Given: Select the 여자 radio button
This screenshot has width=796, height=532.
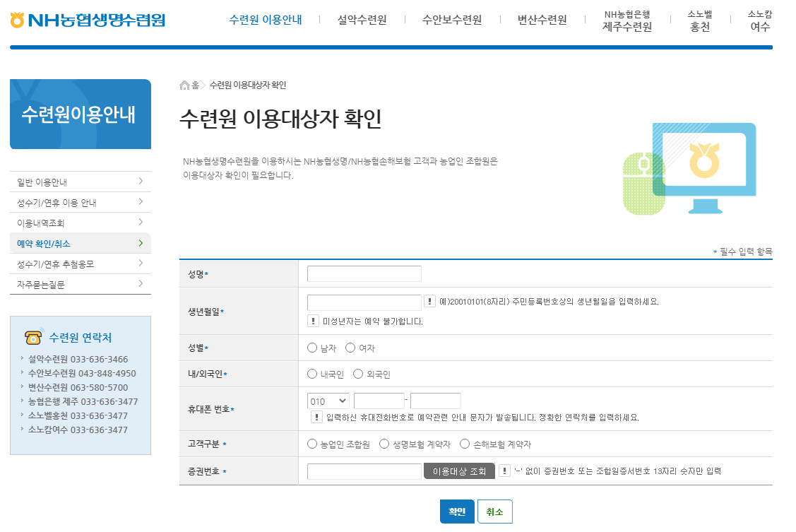Looking at the screenshot, I should coord(350,348).
